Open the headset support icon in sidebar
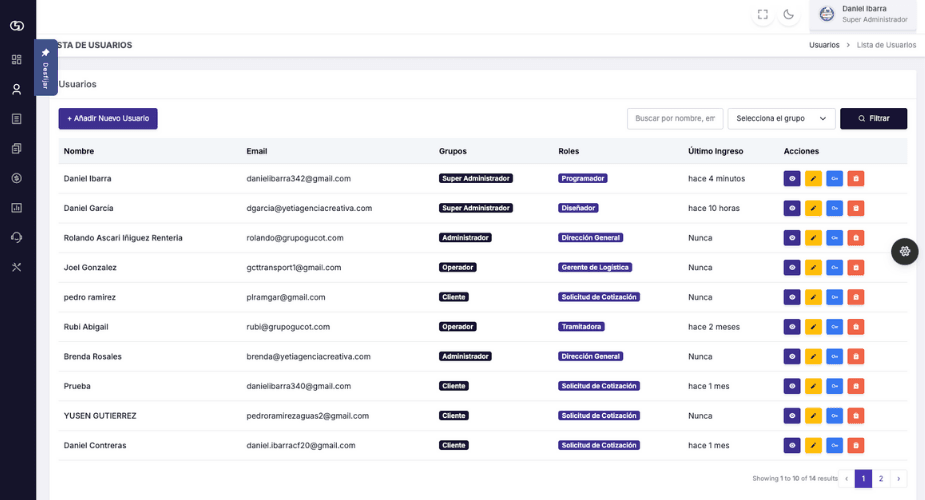 (16, 237)
